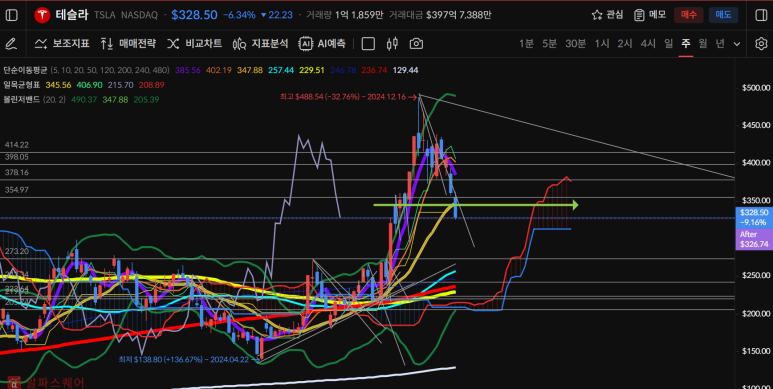Open 비교차트 compare chart tool
The width and height of the screenshot is (773, 389).
(x=194, y=44)
